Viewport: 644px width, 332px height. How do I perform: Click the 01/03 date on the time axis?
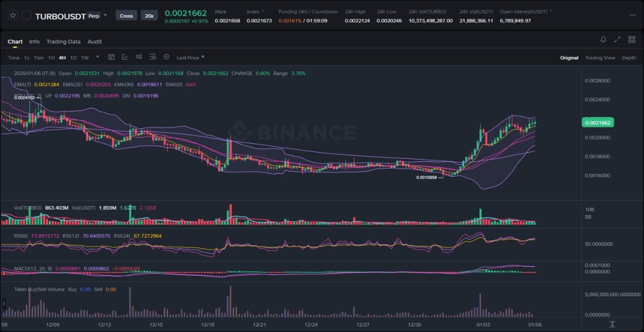[x=484, y=325]
